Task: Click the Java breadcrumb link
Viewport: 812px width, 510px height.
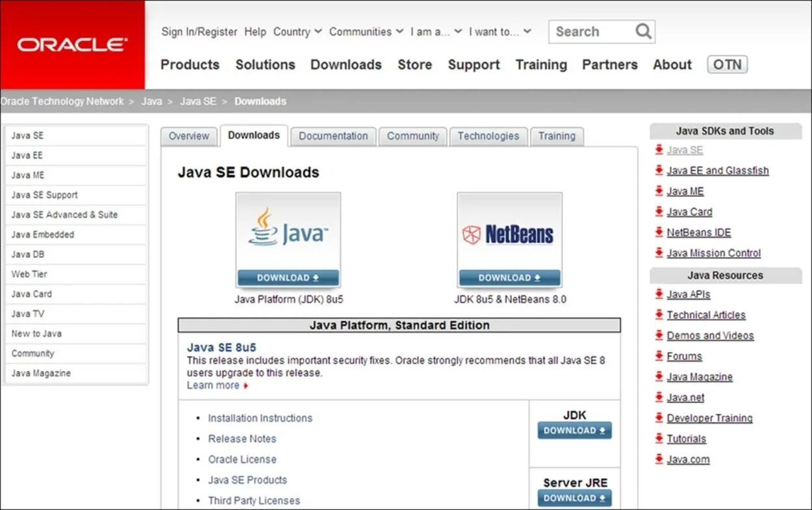Action: click(x=151, y=101)
